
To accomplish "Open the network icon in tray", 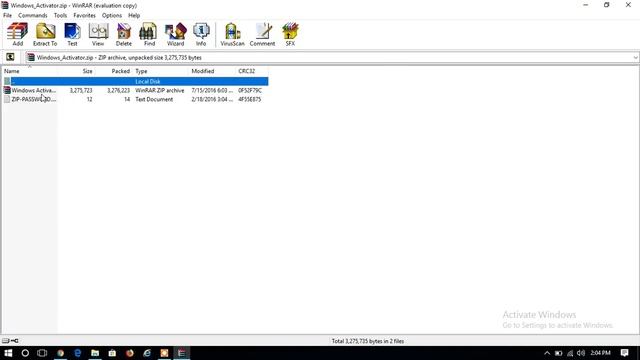I will point(570,353).
